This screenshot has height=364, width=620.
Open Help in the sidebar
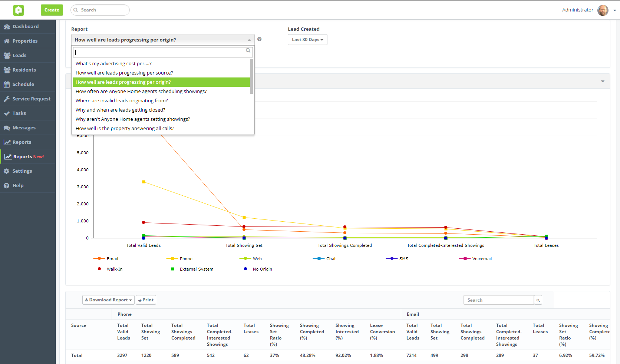click(28, 186)
